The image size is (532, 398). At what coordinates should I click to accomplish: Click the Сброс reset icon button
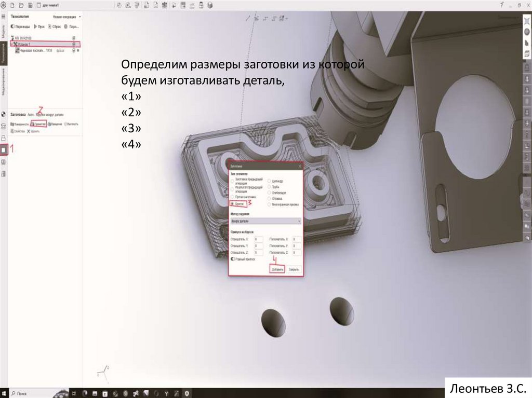(x=54, y=26)
